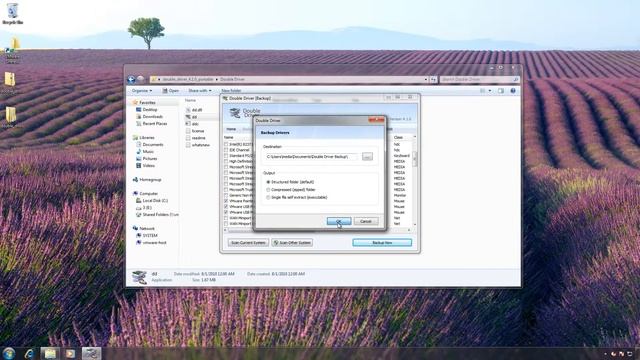
Task: Click New folder in Explorer toolbar
Action: click(231, 91)
